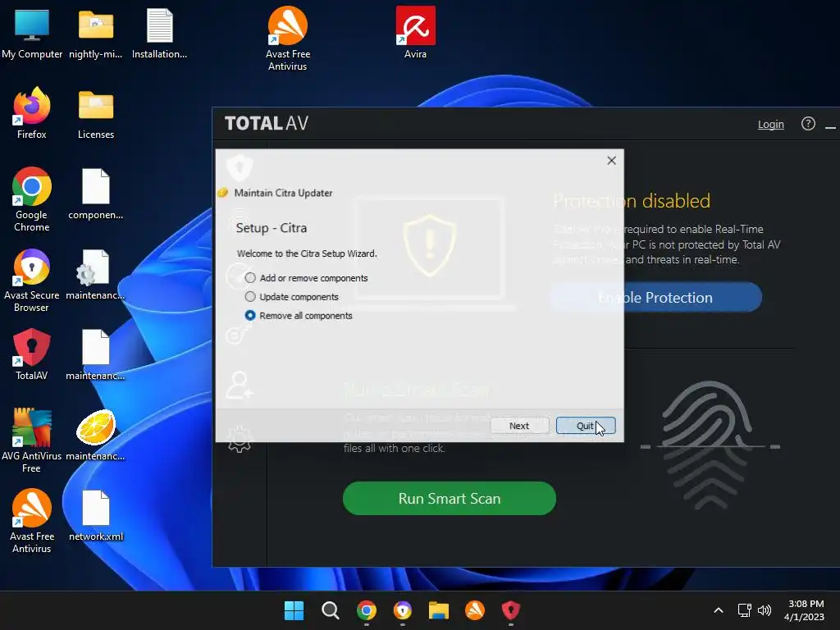Open TotalAV add-user sidebar icon
The height and width of the screenshot is (630, 840).
tap(240, 386)
